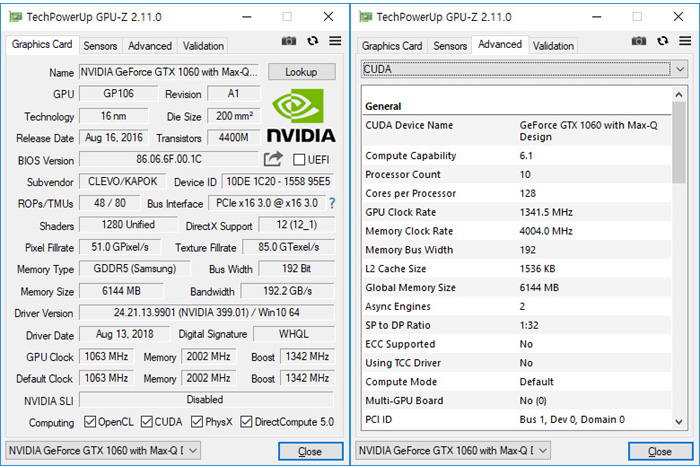Click the camera icon in right window
700x468 pixels.
[x=639, y=41]
